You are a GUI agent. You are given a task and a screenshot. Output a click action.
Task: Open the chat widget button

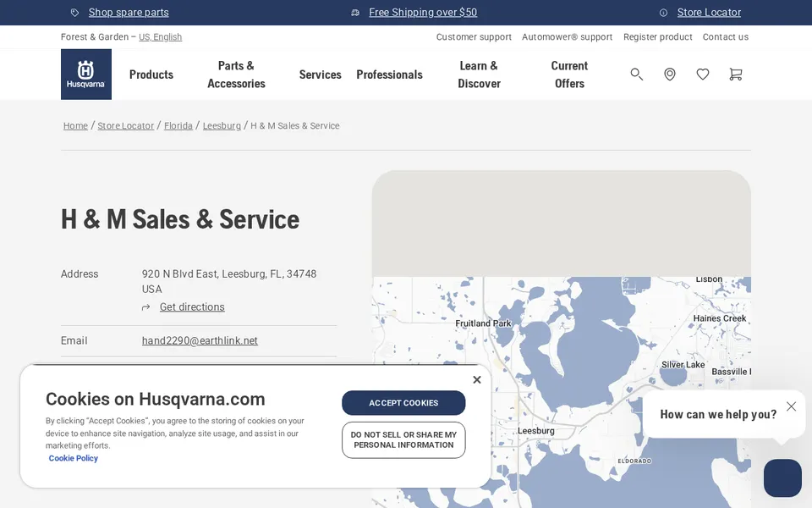(x=782, y=478)
